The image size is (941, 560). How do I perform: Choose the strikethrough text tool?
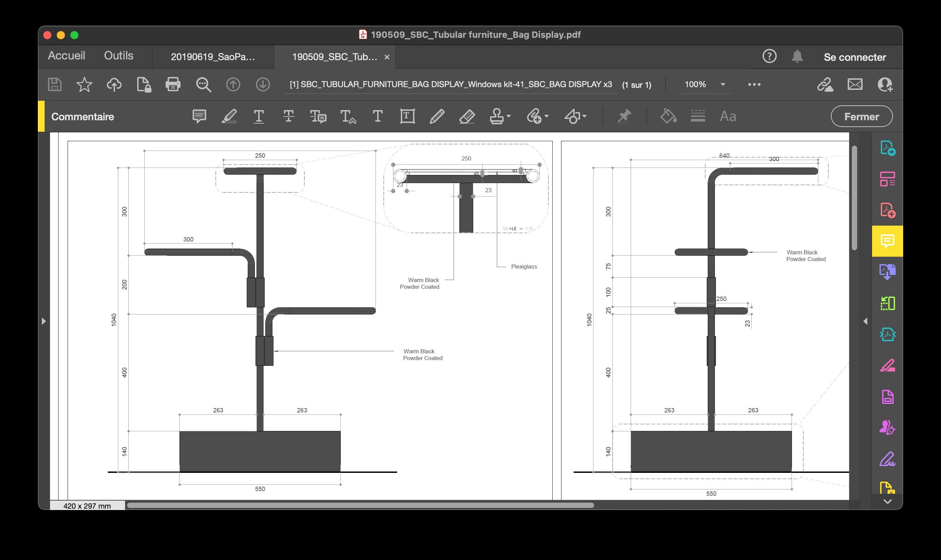(289, 116)
